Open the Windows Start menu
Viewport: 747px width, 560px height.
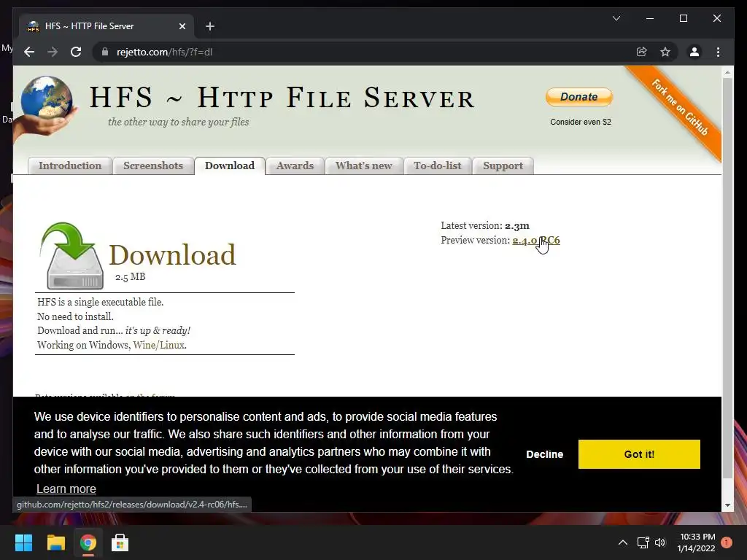[23, 542]
